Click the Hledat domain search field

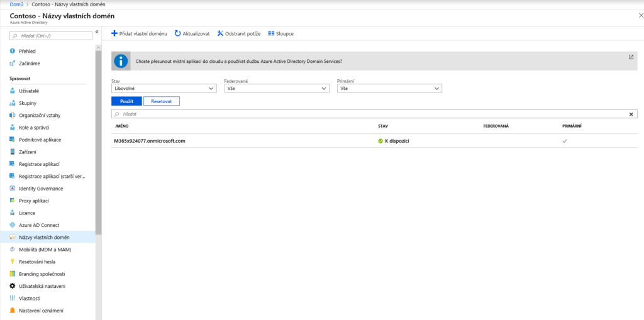pyautogui.click(x=371, y=114)
